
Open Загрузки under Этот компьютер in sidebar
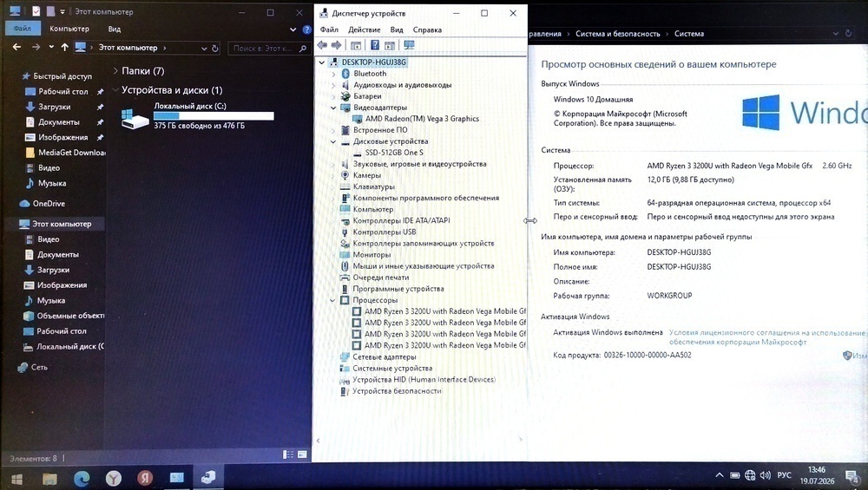coord(53,270)
